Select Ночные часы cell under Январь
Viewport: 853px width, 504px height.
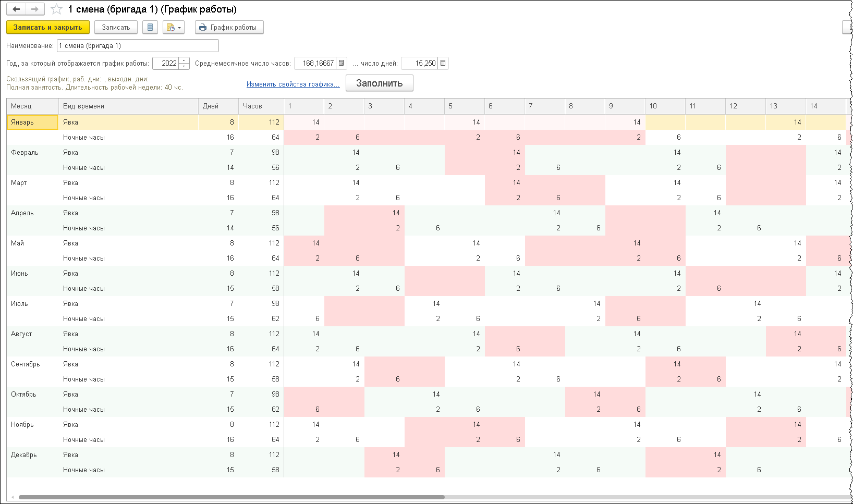(x=128, y=137)
